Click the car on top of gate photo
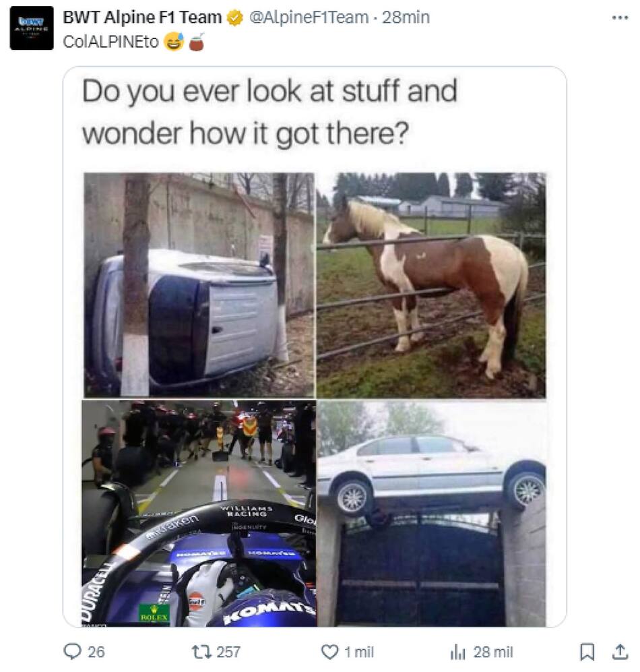This screenshot has height=672, width=640. pyautogui.click(x=432, y=514)
